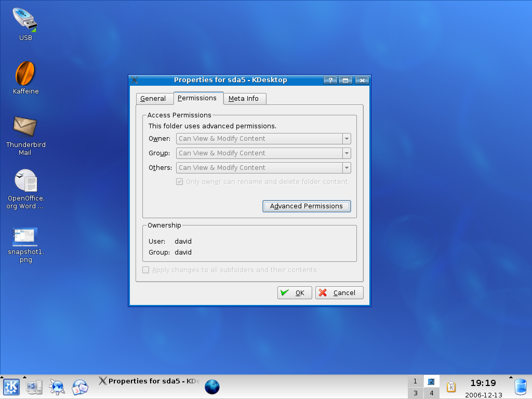Viewport: 532px width, 399px height.
Task: Check 'Apply changes to all subfolders' box
Action: (146, 270)
